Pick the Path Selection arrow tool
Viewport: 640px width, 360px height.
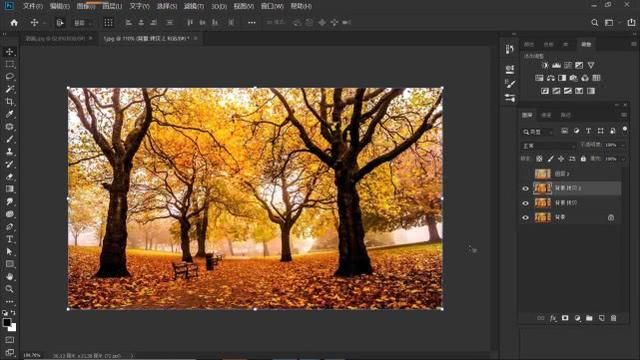[x=10, y=251]
